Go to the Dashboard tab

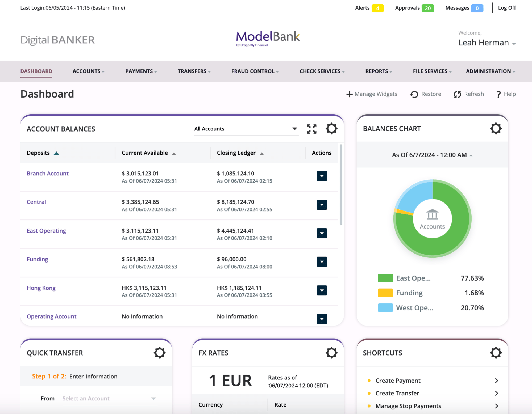(x=36, y=71)
